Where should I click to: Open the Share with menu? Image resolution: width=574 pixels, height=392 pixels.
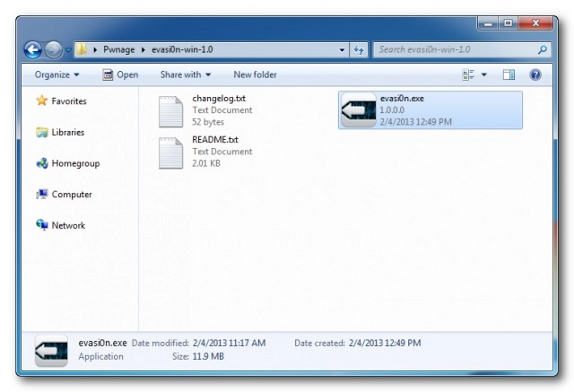point(186,74)
